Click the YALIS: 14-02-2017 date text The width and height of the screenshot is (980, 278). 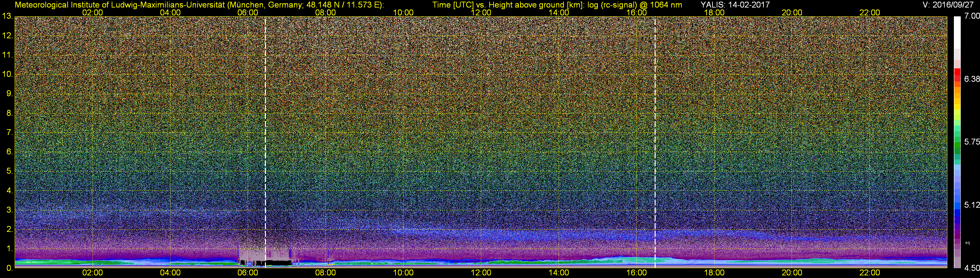[x=735, y=5]
